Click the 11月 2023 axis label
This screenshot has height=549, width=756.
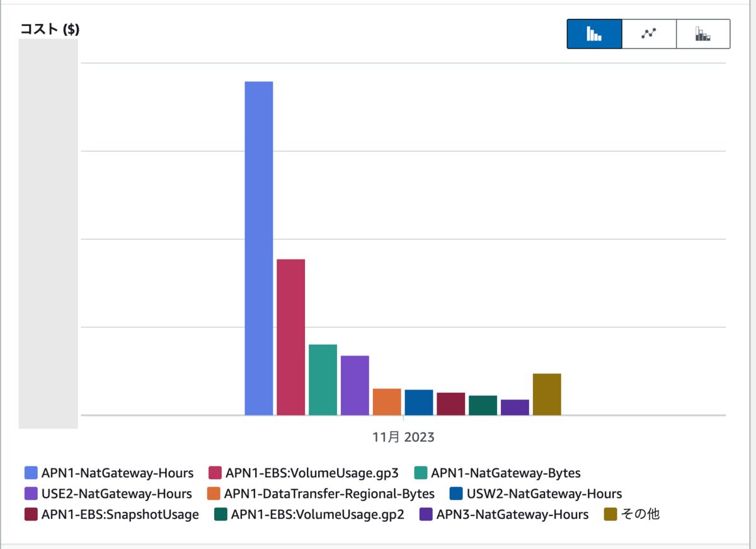coord(403,437)
